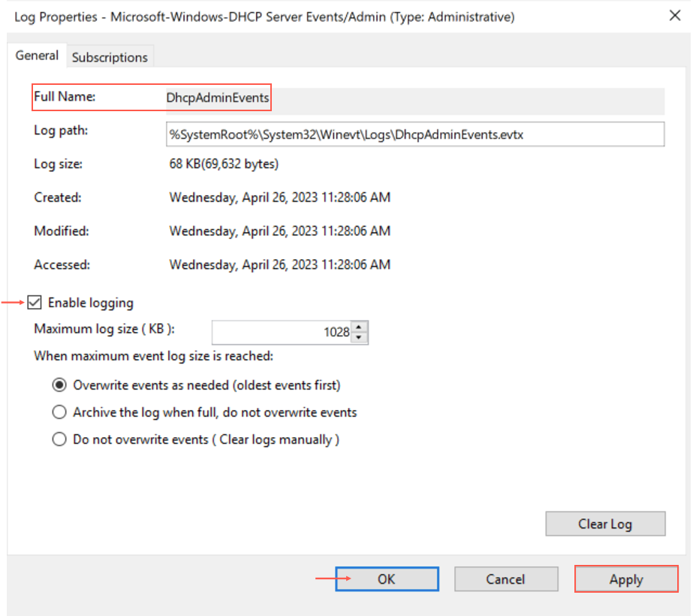Decrease maximum log size with down arrow
Image resolution: width=696 pixels, height=616 pixels.
point(360,337)
